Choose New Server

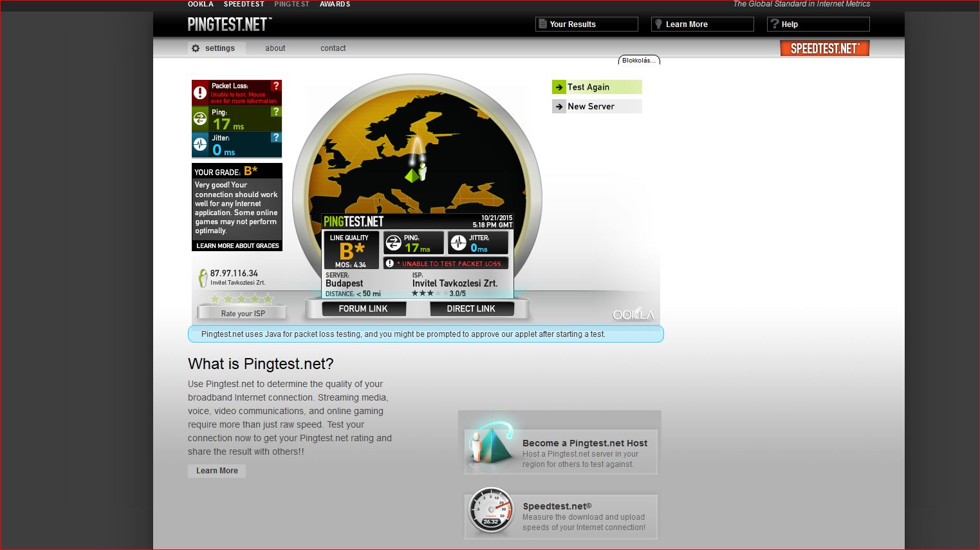point(597,106)
